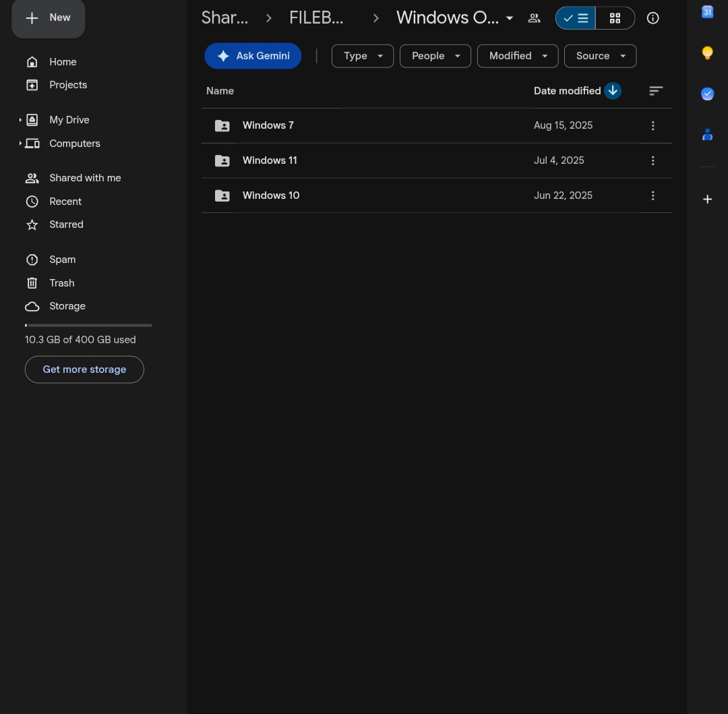The width and height of the screenshot is (728, 714).
Task: Click Ask Gemini button
Action: click(253, 56)
